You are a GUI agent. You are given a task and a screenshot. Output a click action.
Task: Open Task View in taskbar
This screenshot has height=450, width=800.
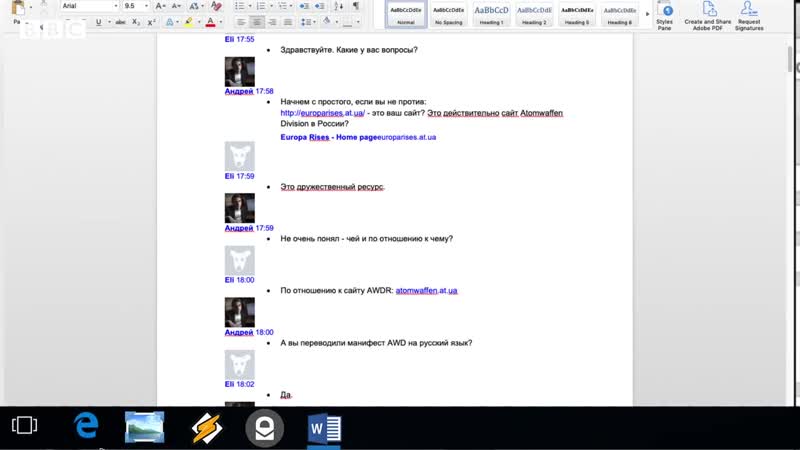pos(24,424)
